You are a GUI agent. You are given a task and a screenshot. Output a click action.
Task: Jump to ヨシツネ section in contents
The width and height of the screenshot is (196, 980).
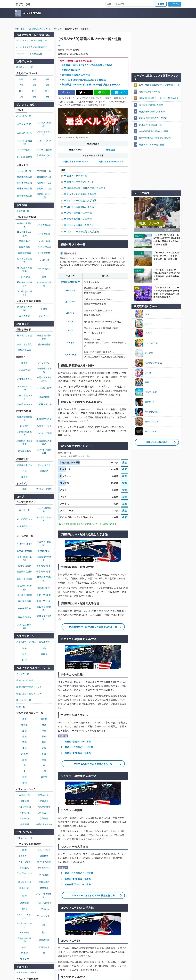click(79, 207)
